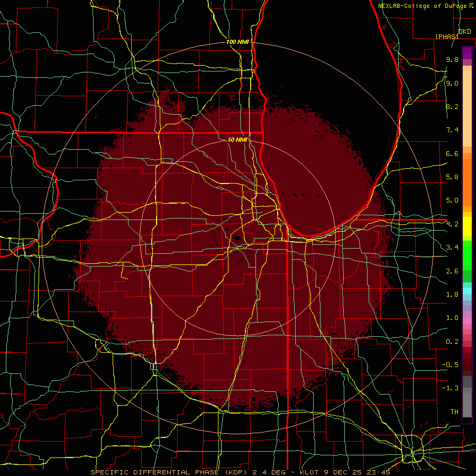This screenshot has width=476, height=476.
Task: Click the yellow swatch on the color bar
Action: pos(467,226)
